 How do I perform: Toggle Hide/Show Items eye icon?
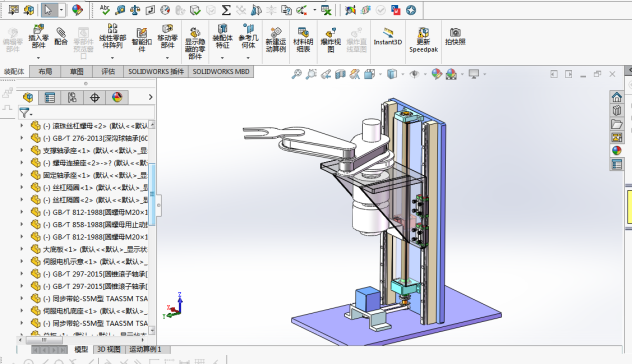tap(414, 74)
